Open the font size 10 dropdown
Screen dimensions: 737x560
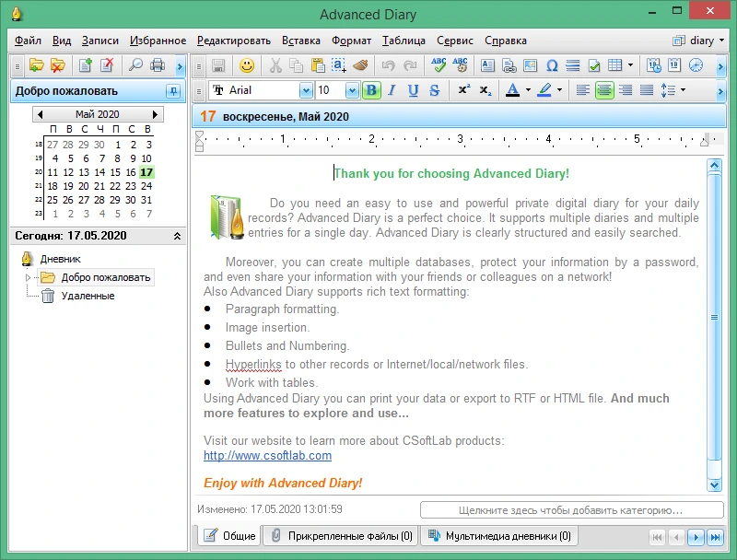click(x=352, y=90)
